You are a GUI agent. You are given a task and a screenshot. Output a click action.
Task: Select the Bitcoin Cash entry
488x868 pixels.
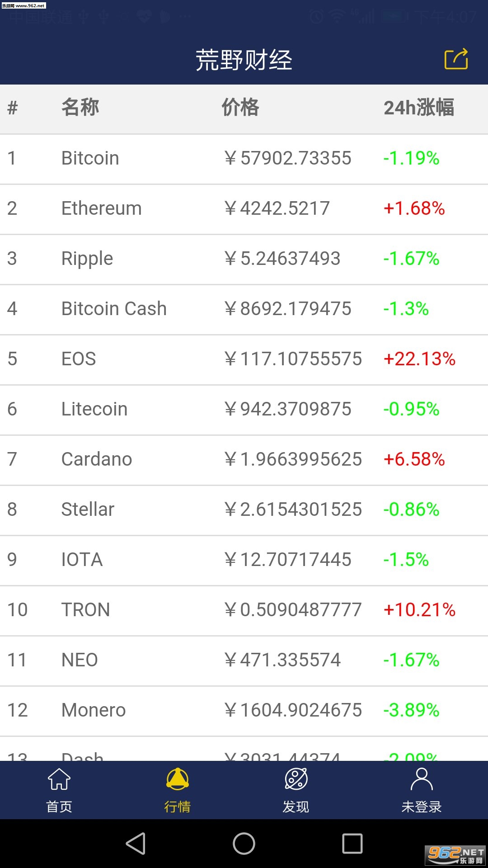pos(244,310)
